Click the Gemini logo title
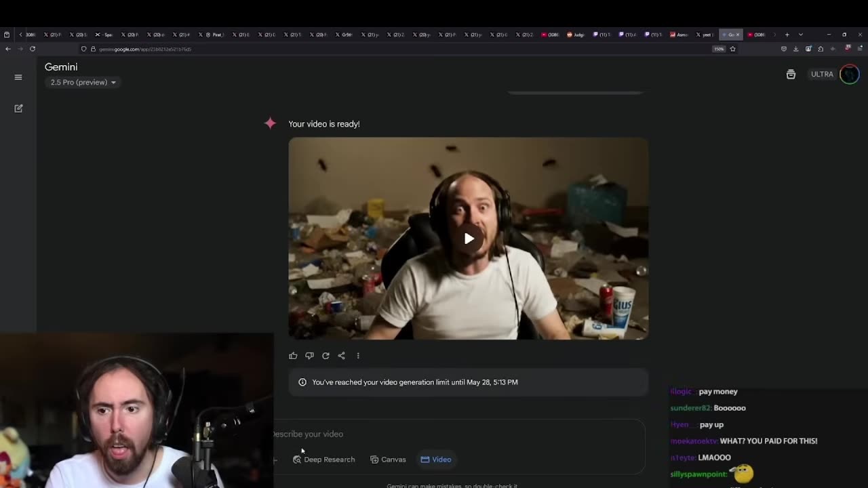 (x=61, y=67)
